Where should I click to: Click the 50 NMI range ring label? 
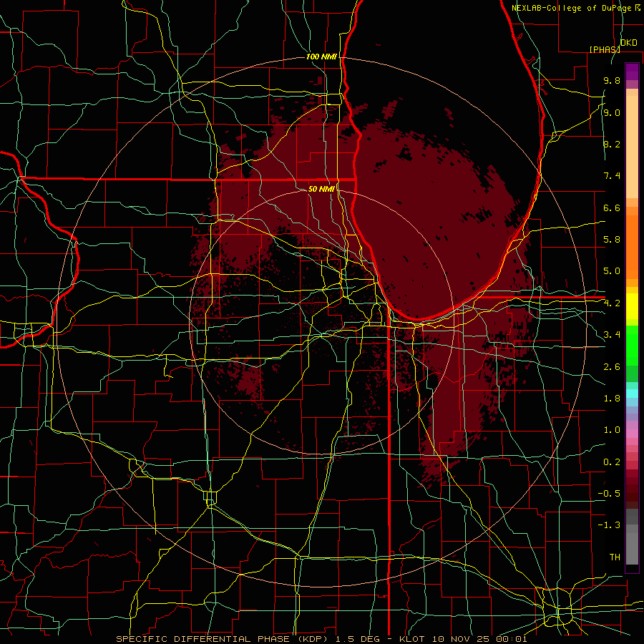click(x=321, y=189)
